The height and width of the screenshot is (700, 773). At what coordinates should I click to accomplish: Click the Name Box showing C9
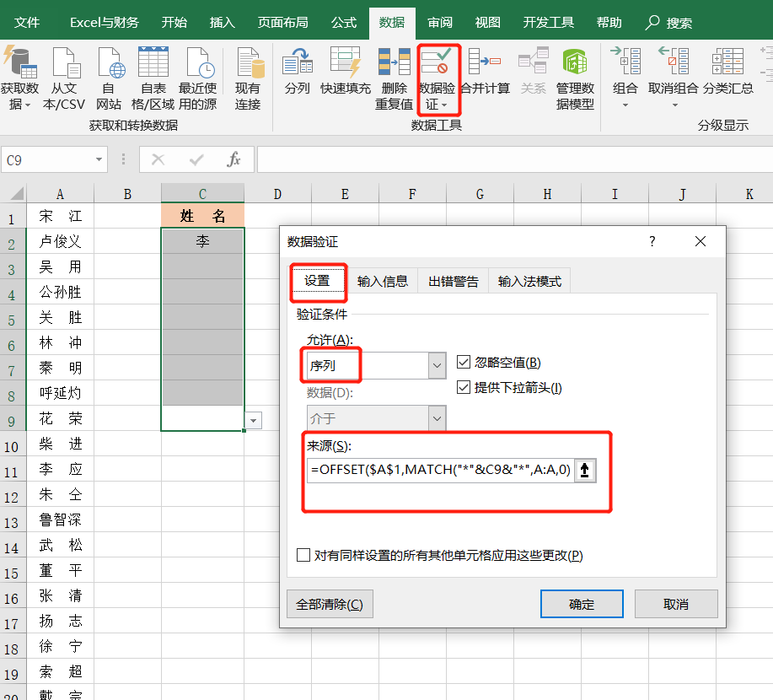click(x=49, y=159)
